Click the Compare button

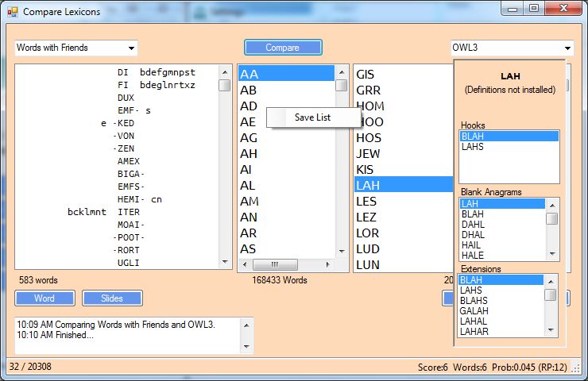(x=283, y=48)
